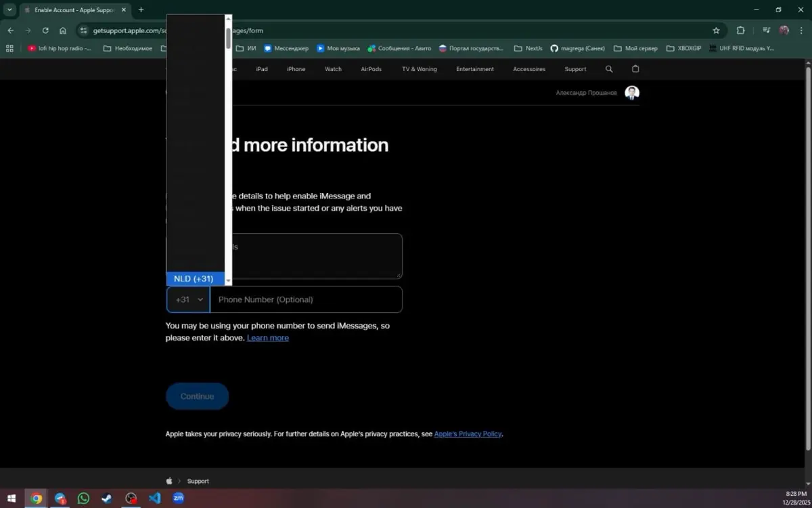Bookmark this page with star icon

coord(716,30)
